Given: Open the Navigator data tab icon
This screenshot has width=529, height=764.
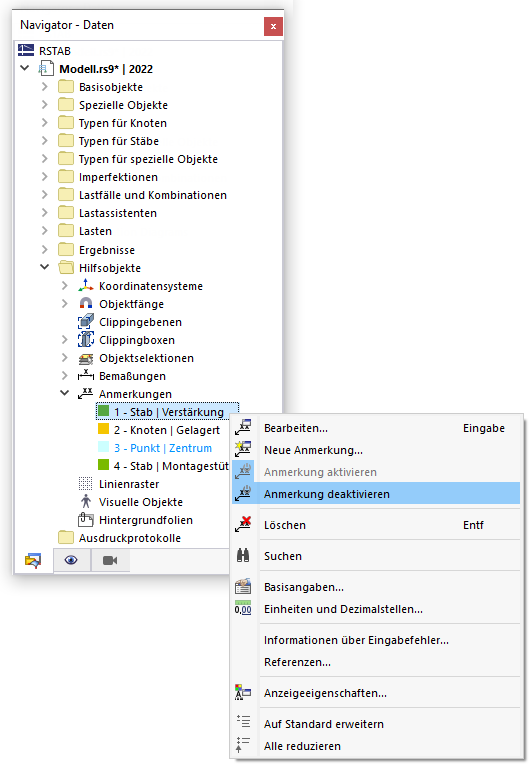Looking at the screenshot, I should (33, 560).
